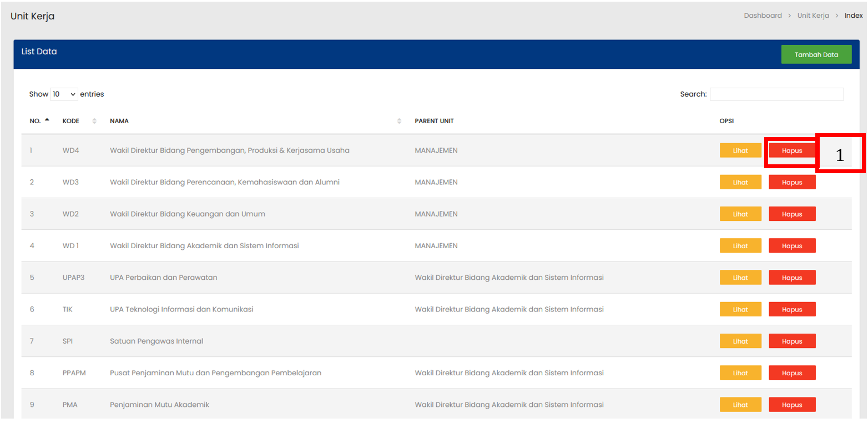Sort table by NO. column arrow
Image resolution: width=868 pixels, height=423 pixels.
point(47,120)
